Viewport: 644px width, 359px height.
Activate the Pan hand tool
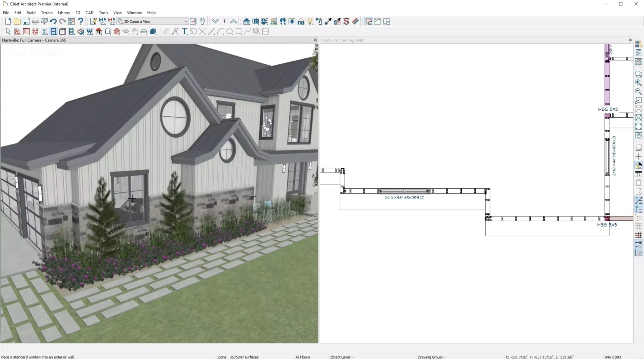pyautogui.click(x=638, y=135)
